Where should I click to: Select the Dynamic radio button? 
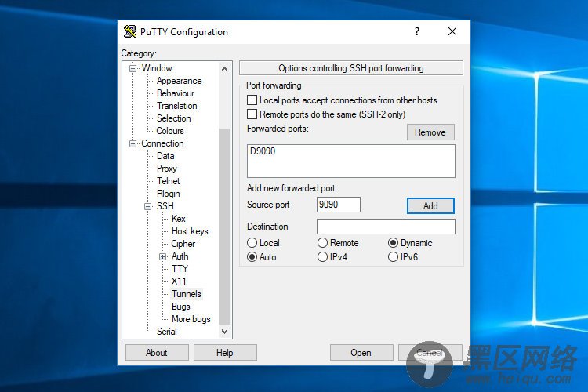[x=393, y=243]
